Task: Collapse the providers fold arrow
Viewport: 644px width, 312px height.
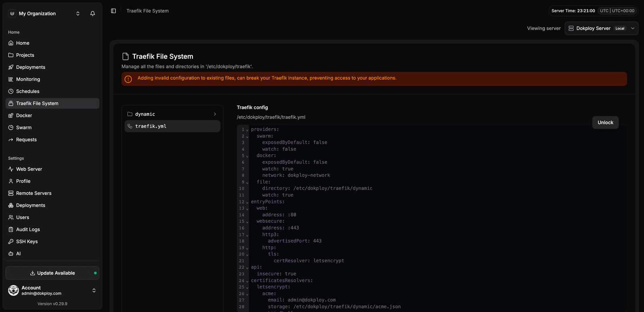Action: (x=247, y=130)
